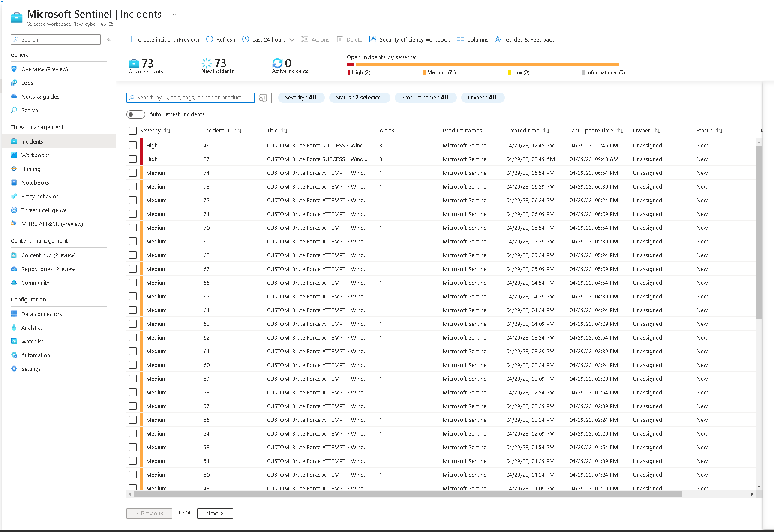The width and height of the screenshot is (774, 532).
Task: Sort by Incident ID column arrows
Action: pyautogui.click(x=239, y=131)
